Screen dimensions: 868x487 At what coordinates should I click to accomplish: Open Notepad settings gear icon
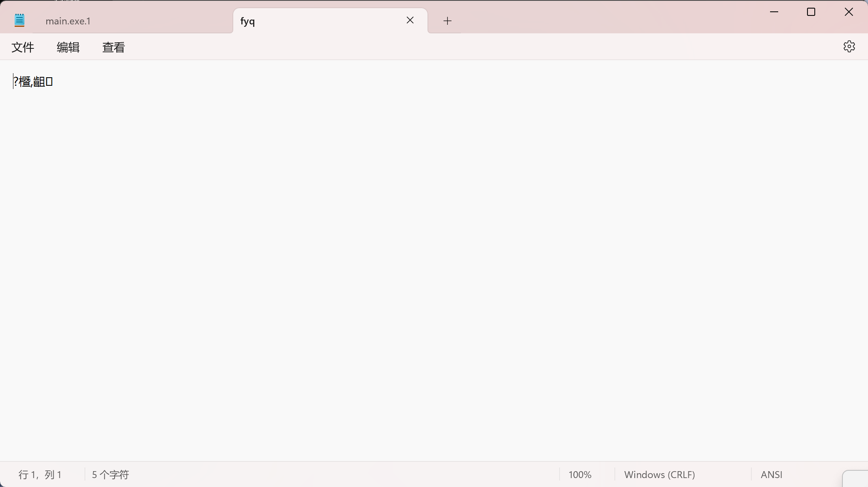click(849, 47)
